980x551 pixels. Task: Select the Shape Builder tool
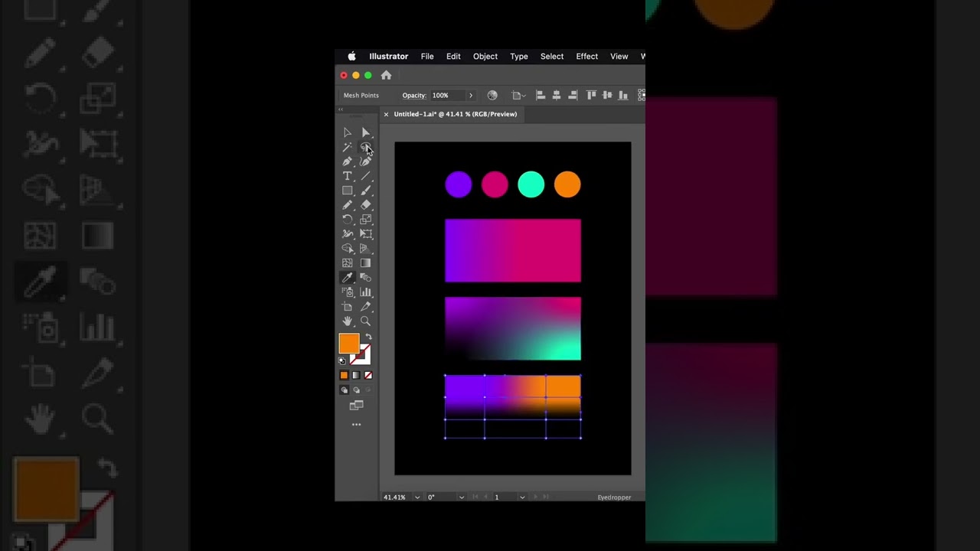[x=347, y=249]
